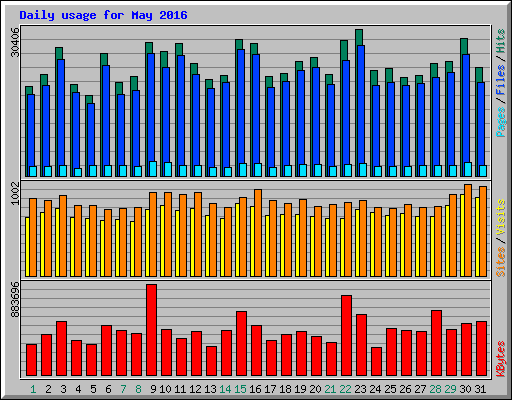The image size is (512, 400).
Task: Click the red KBytes bar for day 31
Action: pyautogui.click(x=482, y=349)
